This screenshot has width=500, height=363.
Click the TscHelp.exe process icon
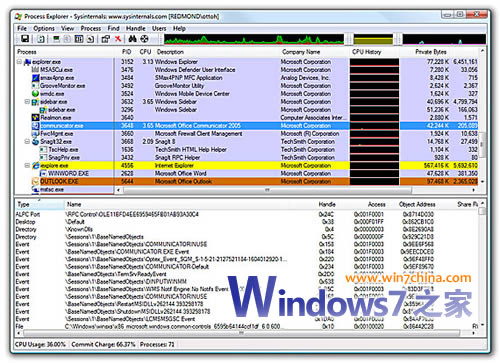(x=43, y=150)
